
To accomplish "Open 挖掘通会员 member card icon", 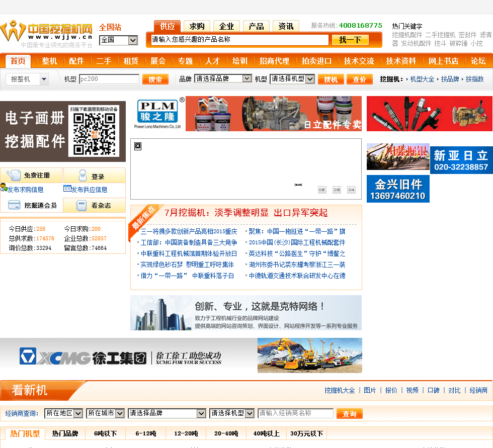I will pyautogui.click(x=14, y=205).
